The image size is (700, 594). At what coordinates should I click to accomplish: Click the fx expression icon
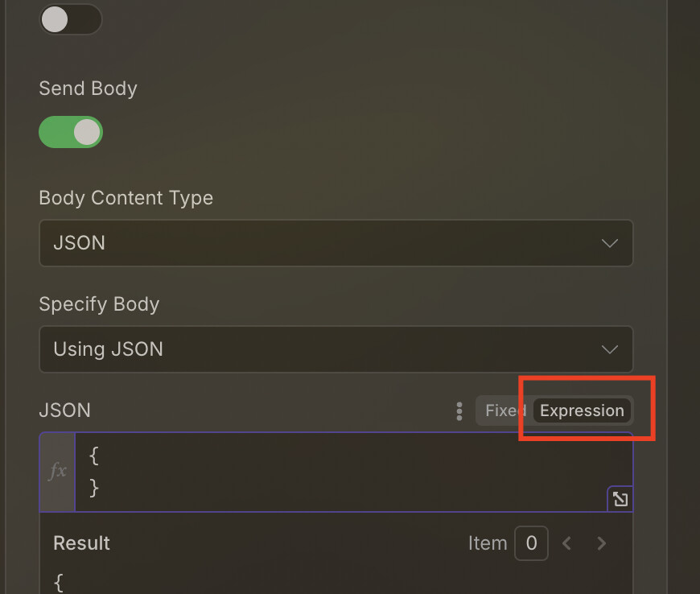(58, 472)
